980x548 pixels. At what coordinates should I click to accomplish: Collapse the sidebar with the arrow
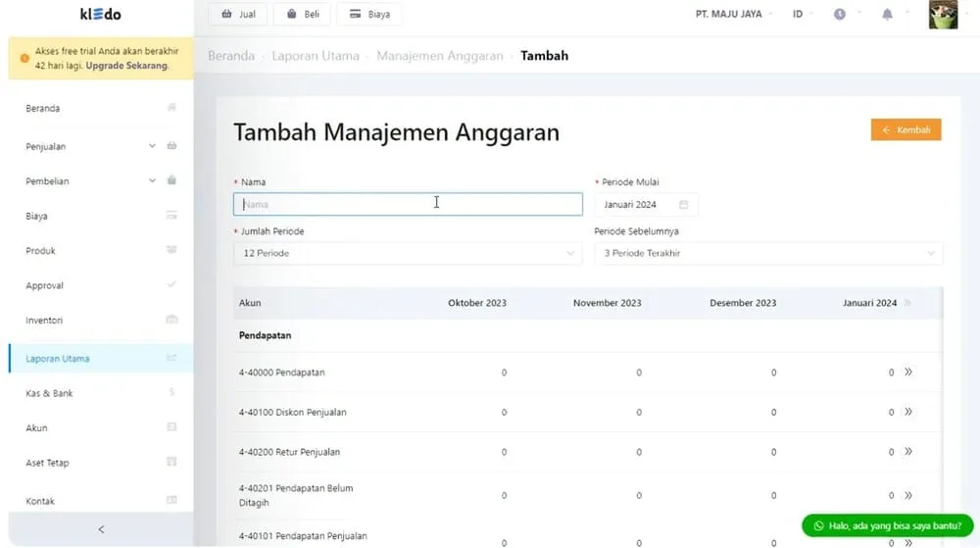pos(101,529)
